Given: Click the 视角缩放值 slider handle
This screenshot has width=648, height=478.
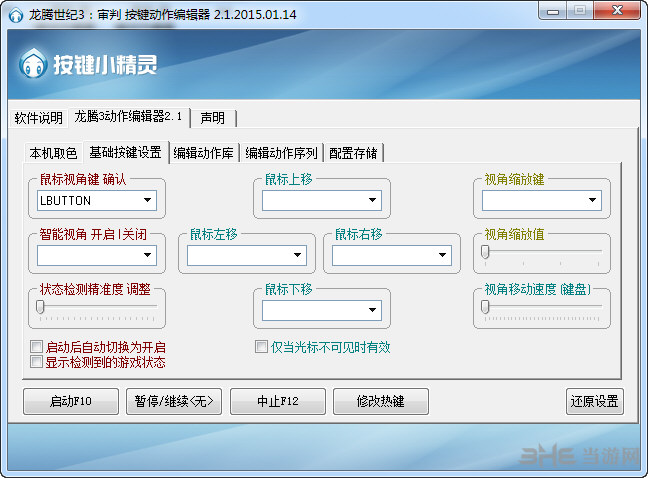Looking at the screenshot, I should pyautogui.click(x=485, y=252).
